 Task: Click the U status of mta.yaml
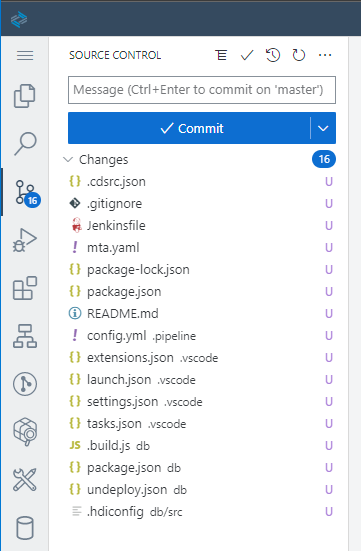tap(329, 248)
